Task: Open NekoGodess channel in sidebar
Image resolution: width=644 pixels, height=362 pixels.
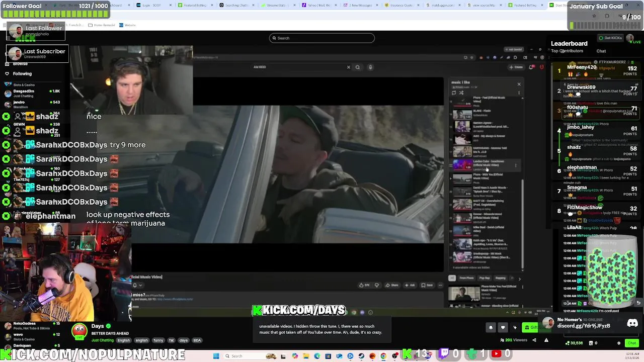Action: [x=33, y=325]
